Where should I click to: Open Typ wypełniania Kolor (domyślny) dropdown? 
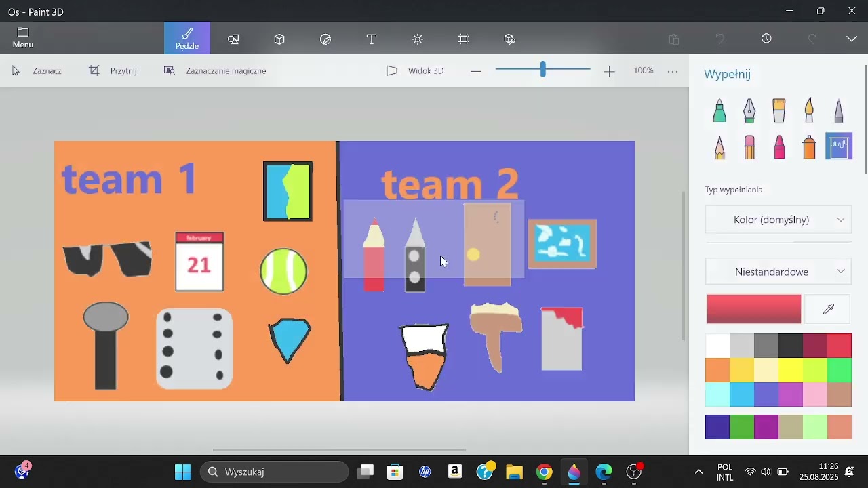778,220
